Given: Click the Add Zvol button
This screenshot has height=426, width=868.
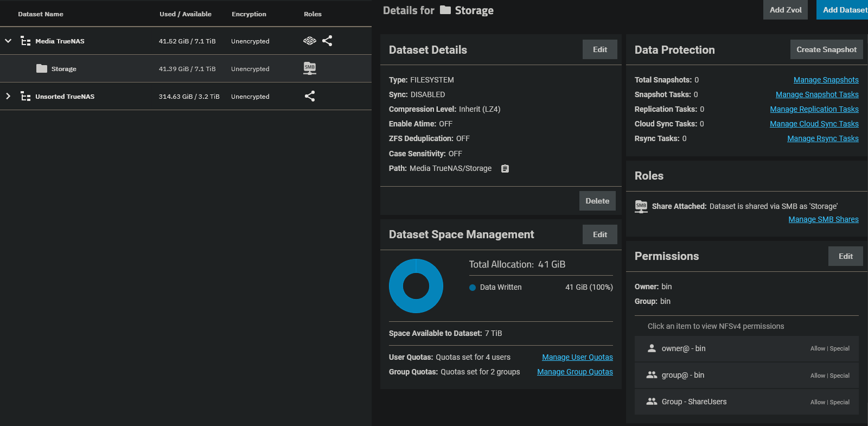Looking at the screenshot, I should click(x=786, y=10).
